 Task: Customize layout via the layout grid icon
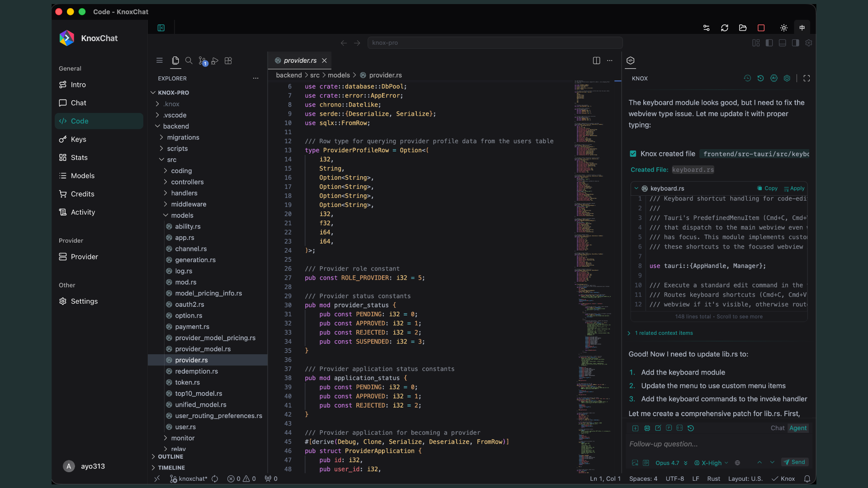(756, 43)
